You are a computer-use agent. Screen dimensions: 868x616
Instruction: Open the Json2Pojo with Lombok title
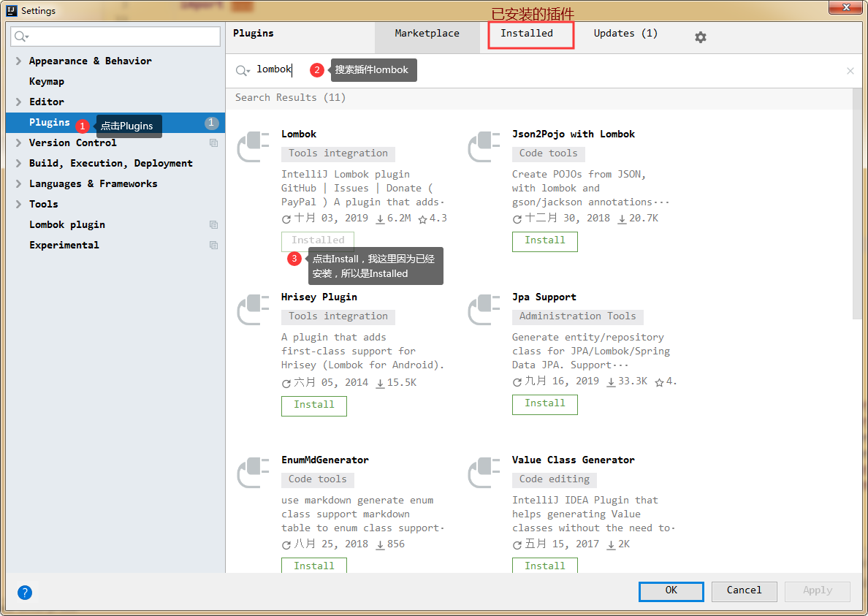tap(574, 134)
